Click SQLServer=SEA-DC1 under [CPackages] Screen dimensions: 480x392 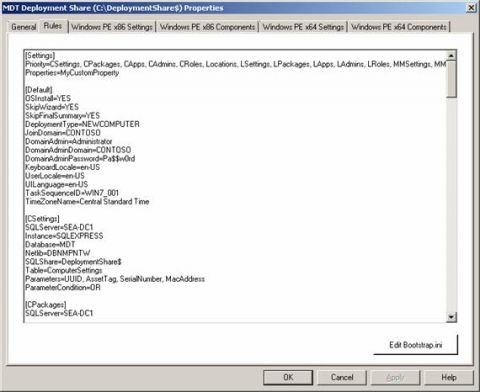coord(59,313)
